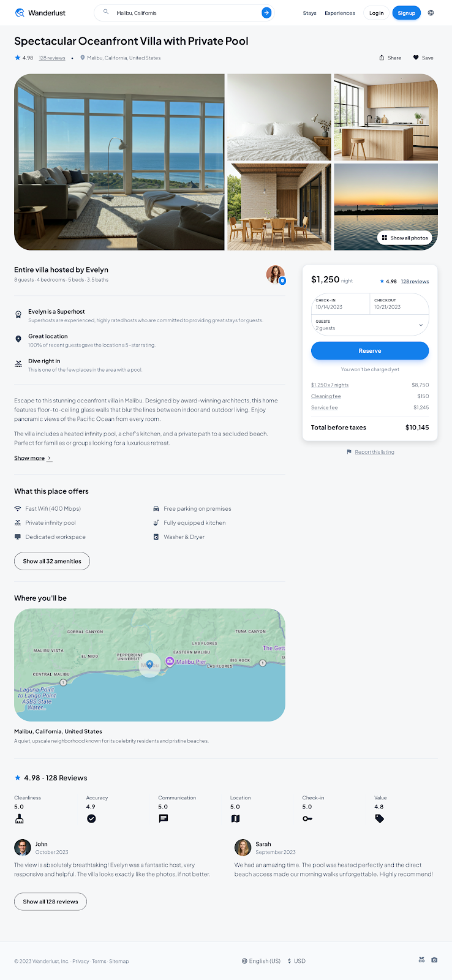
Task: Select Stays in the top navigation
Action: 309,12
